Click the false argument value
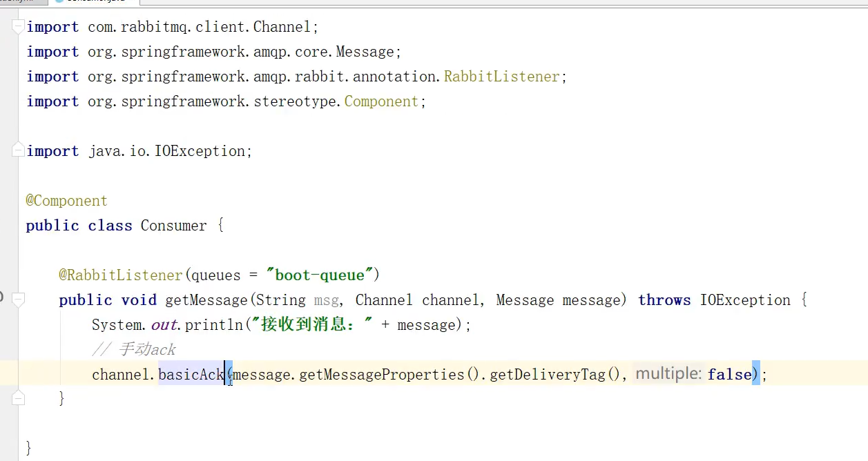The height and width of the screenshot is (461, 868). [729, 375]
